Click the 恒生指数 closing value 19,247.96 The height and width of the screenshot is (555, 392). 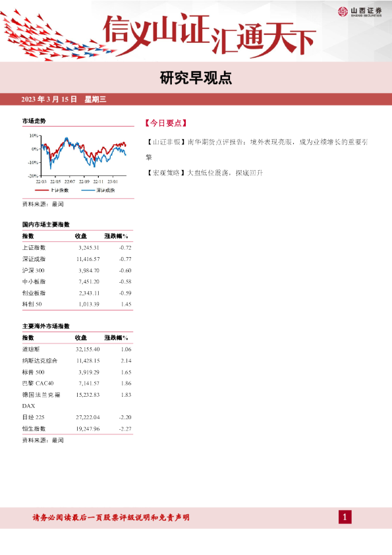pos(88,428)
